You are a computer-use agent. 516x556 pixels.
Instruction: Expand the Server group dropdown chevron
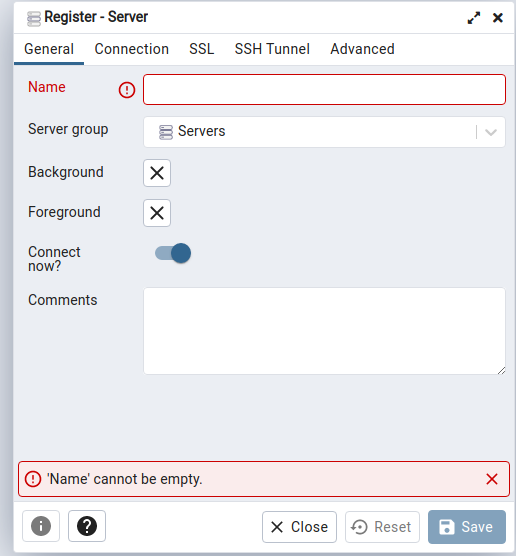tap(491, 132)
